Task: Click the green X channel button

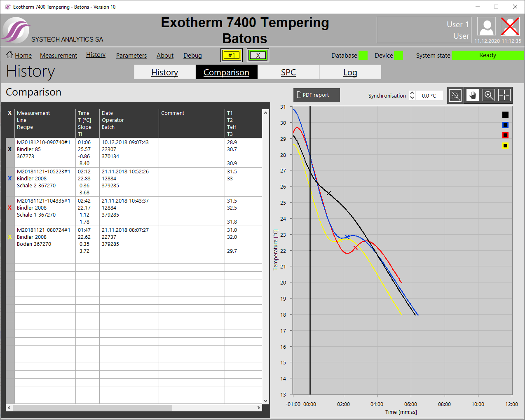Action: pyautogui.click(x=258, y=55)
